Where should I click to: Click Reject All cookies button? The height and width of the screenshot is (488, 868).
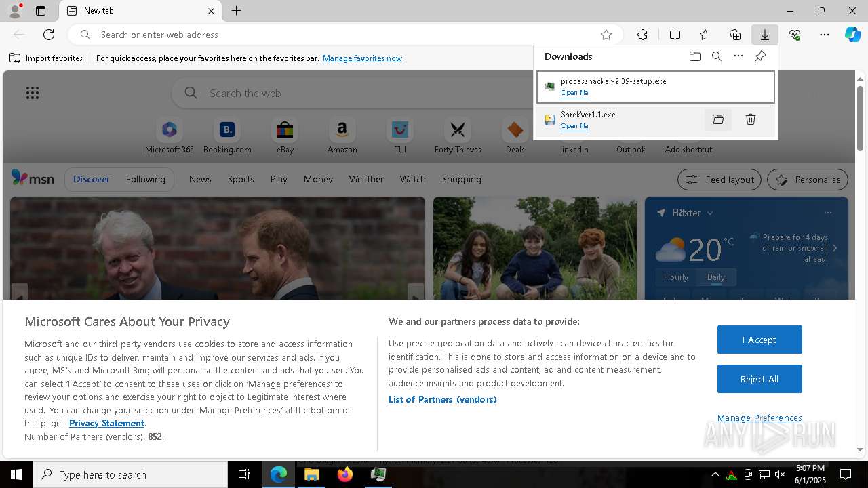point(759,379)
